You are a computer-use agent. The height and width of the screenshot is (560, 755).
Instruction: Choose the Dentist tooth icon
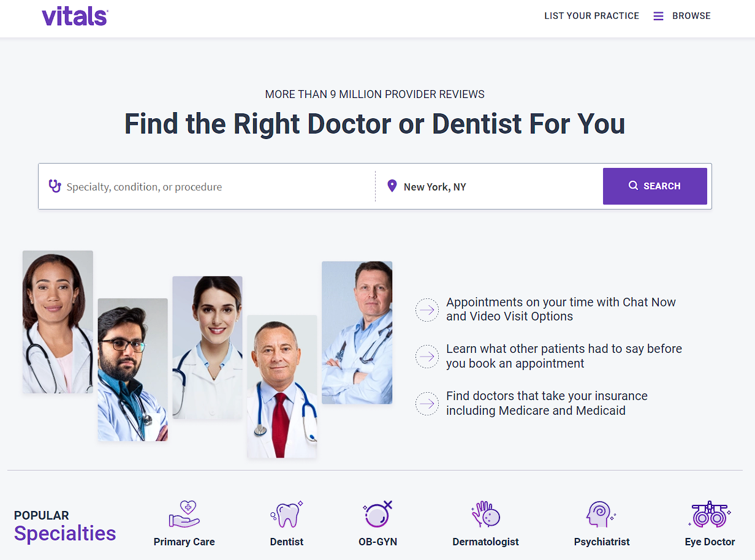(x=287, y=514)
